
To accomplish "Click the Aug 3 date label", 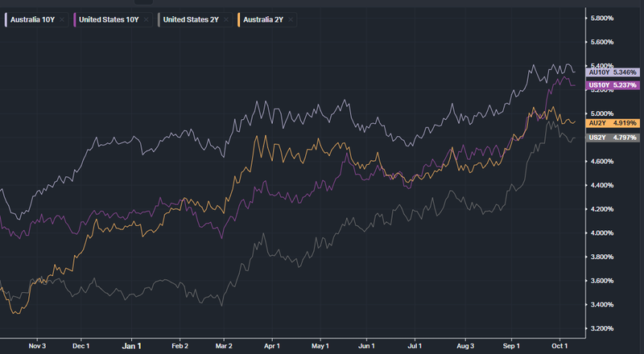I will (465, 346).
